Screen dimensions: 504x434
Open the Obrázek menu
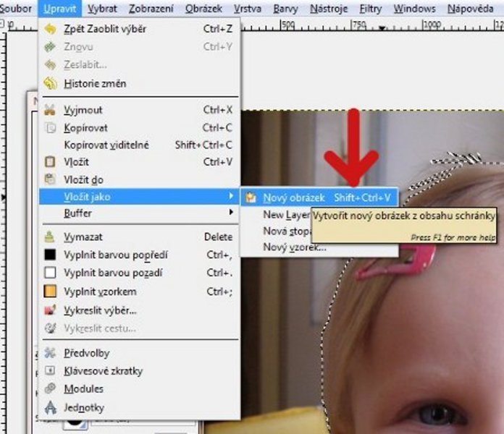pyautogui.click(x=203, y=9)
